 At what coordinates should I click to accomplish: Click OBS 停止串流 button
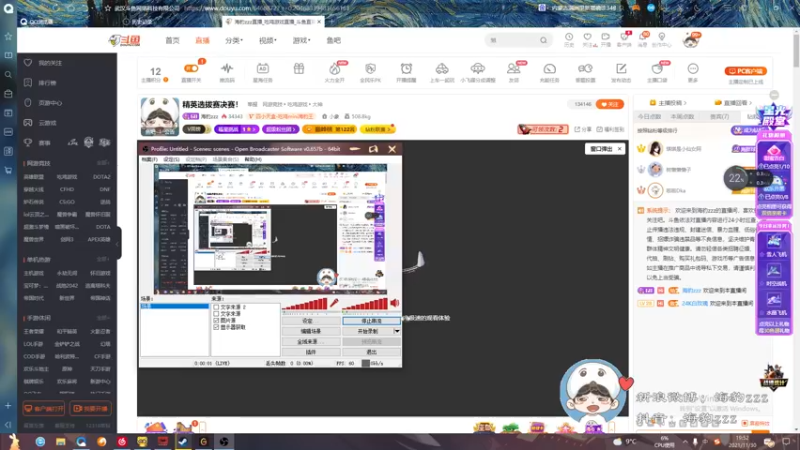(x=371, y=321)
